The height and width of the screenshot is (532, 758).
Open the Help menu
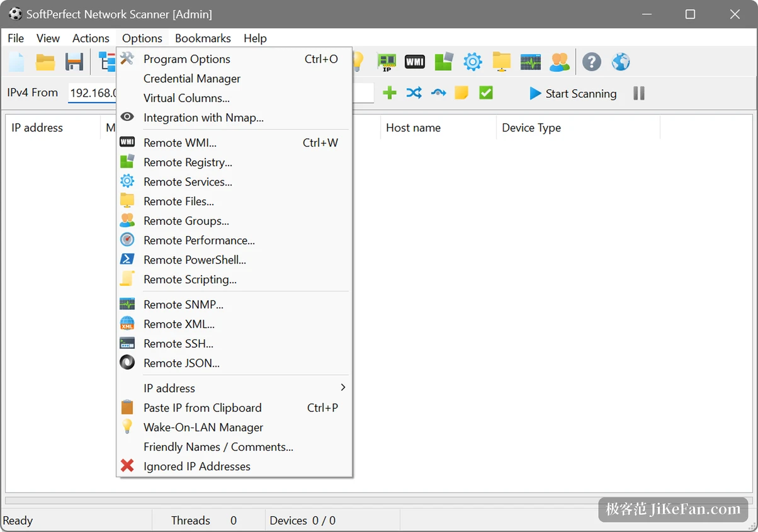pos(255,38)
